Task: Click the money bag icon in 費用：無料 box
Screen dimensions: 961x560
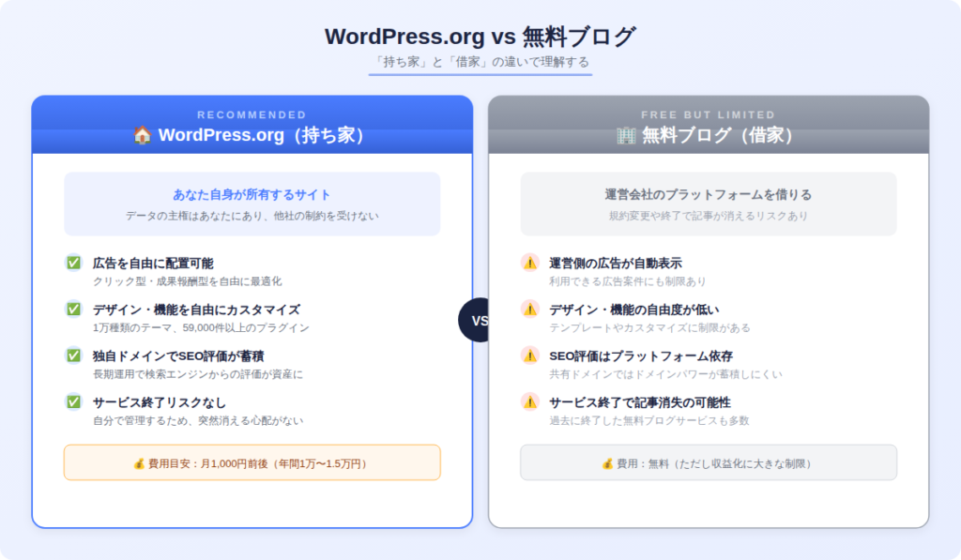Action: click(607, 463)
